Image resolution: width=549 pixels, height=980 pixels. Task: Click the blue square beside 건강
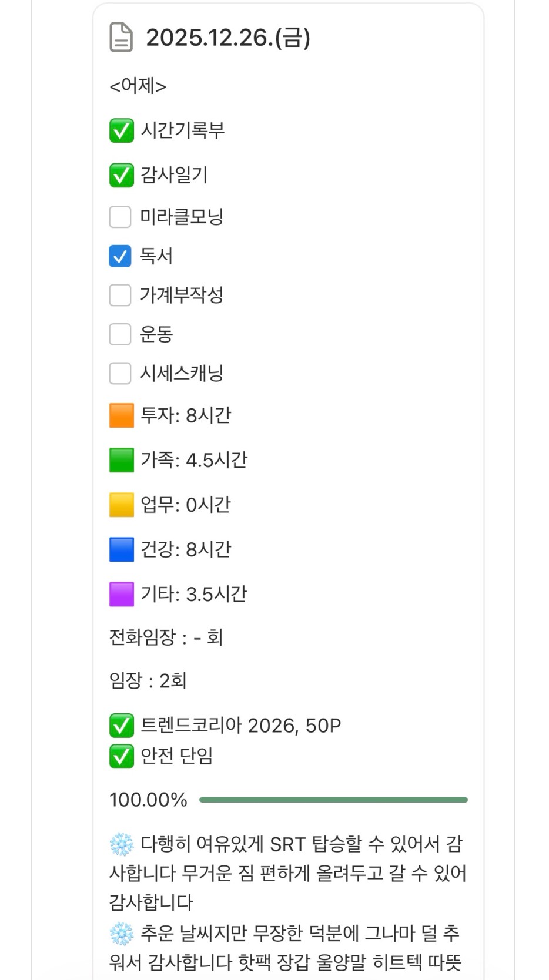pyautogui.click(x=122, y=549)
